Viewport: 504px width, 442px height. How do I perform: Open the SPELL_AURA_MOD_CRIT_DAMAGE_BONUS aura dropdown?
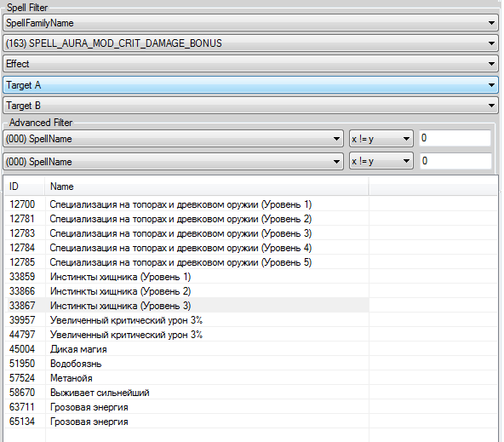click(x=250, y=43)
